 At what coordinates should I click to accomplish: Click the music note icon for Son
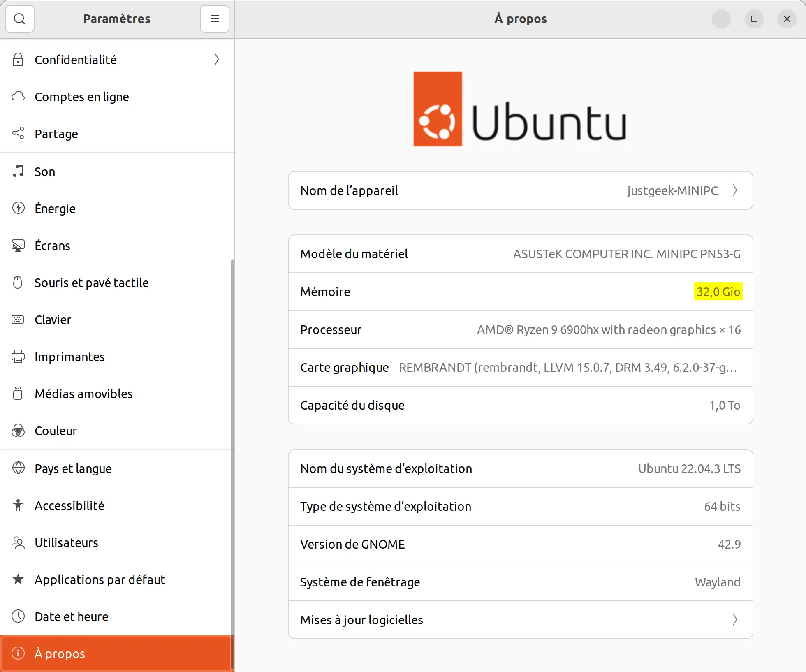point(18,171)
